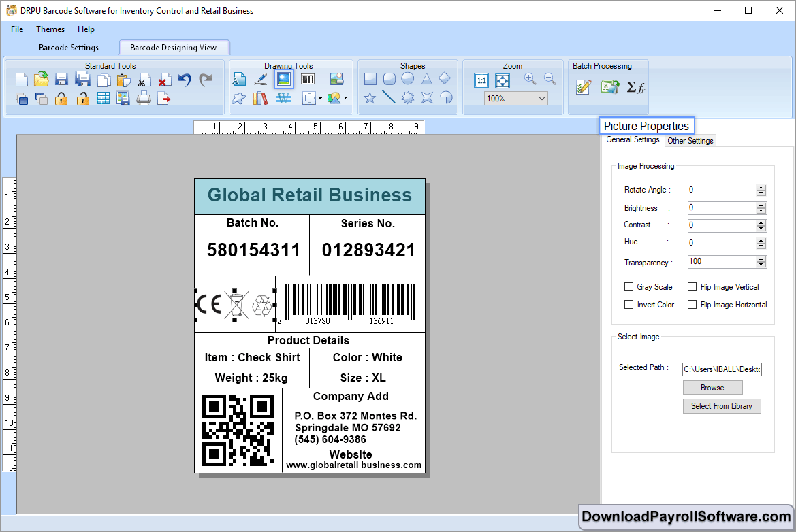Open the Help menu
The image size is (796, 532).
86,29
